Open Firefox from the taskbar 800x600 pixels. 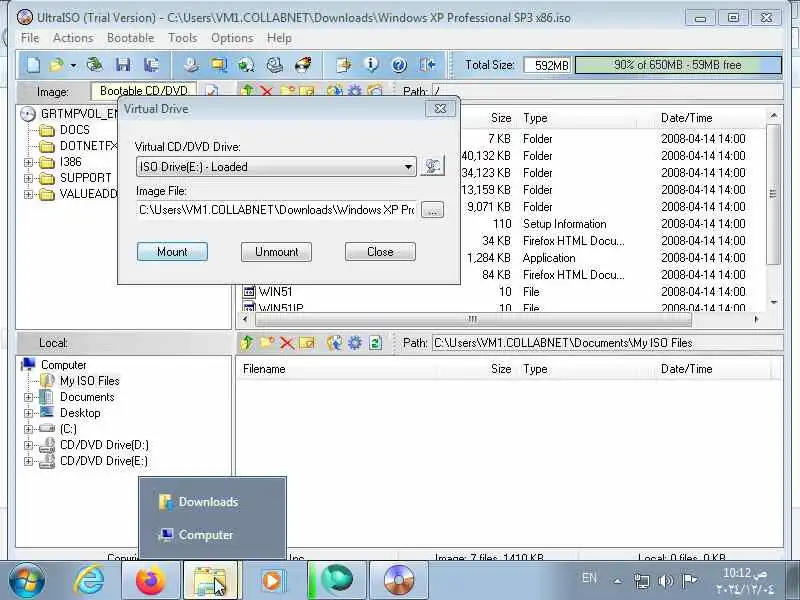coord(151,580)
